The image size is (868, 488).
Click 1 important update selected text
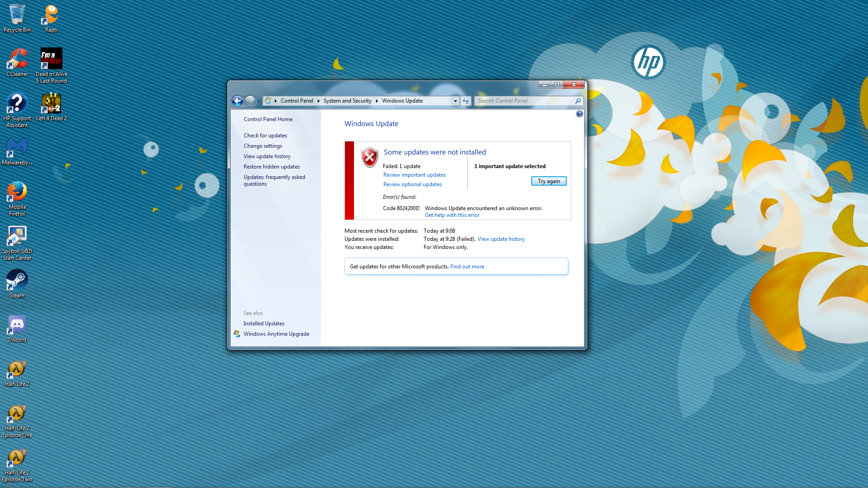[x=509, y=166]
